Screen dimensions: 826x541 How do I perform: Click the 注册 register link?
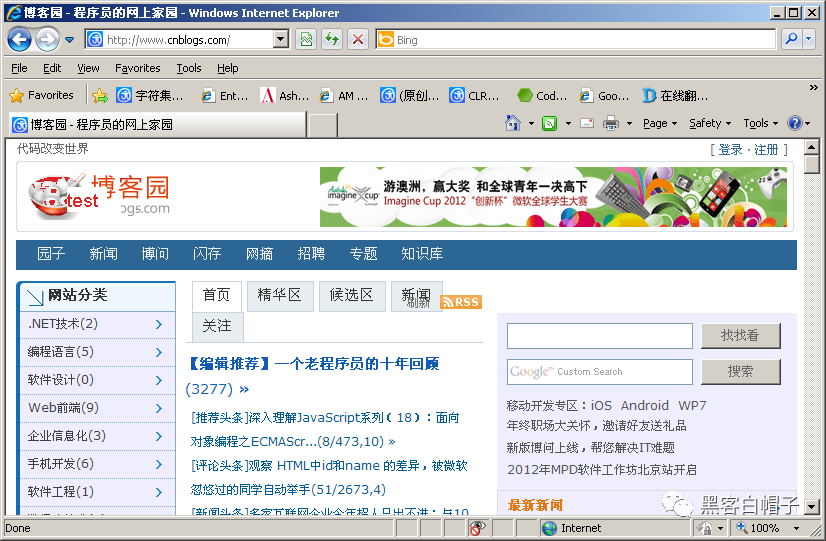(766, 150)
